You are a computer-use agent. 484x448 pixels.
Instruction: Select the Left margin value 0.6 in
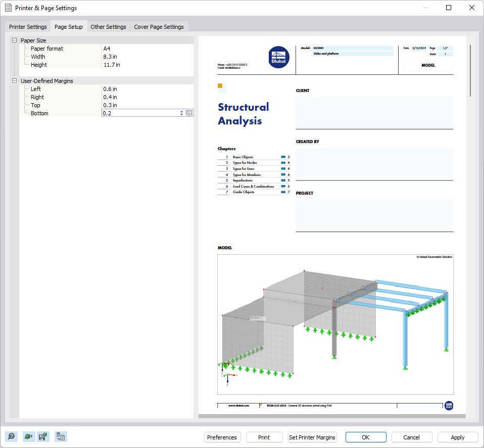point(110,89)
